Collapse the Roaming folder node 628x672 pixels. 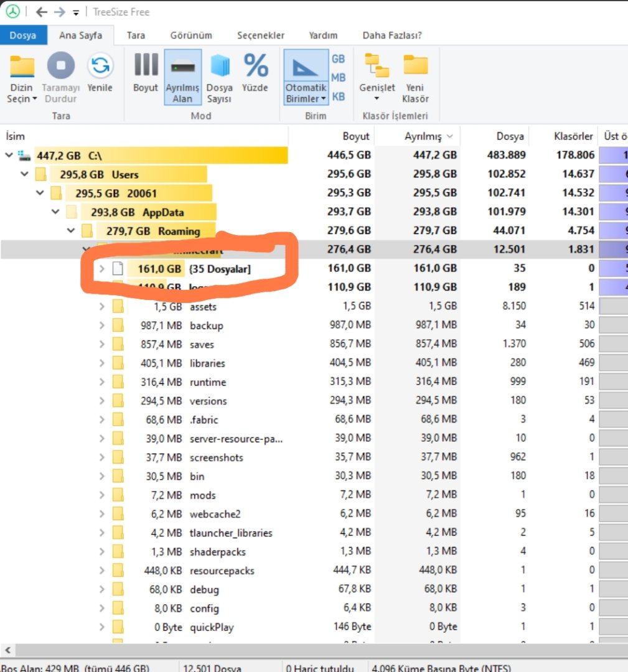(x=71, y=231)
